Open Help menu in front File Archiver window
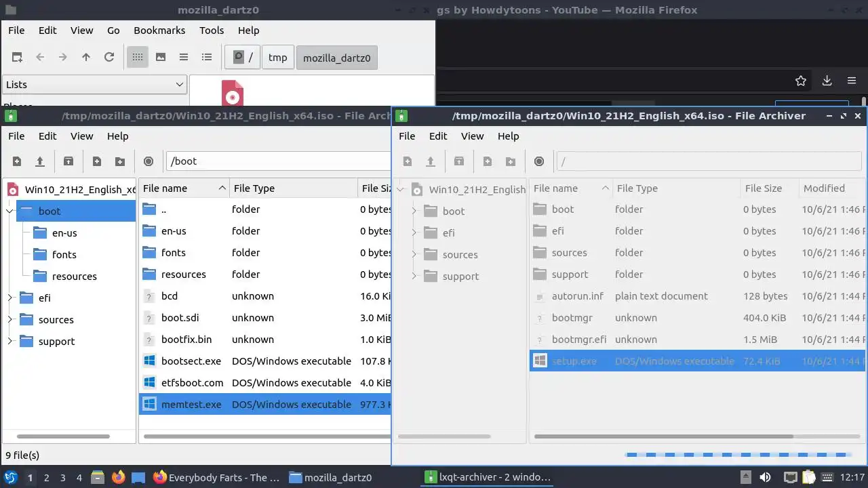 (x=508, y=136)
